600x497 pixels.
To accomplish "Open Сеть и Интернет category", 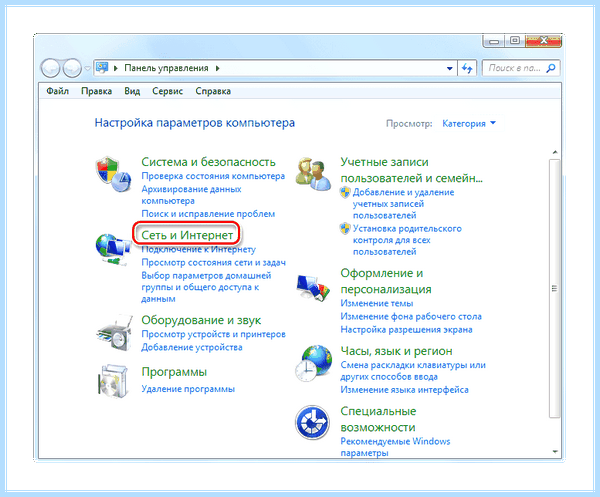I will (187, 235).
